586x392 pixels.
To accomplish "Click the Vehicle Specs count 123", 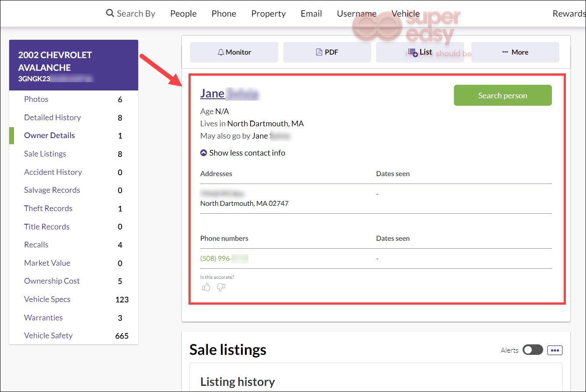I will click(x=122, y=300).
